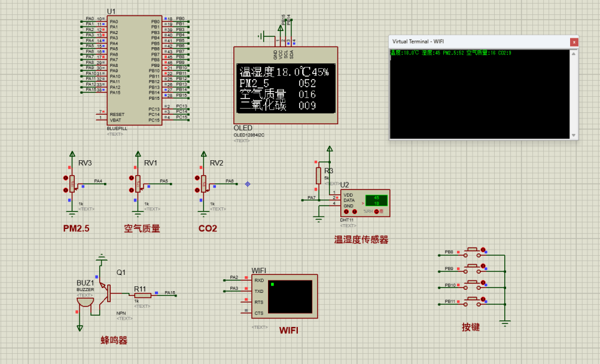Click the Virtual Terminal scroll up arrow
600x364 pixels.
(x=574, y=54)
